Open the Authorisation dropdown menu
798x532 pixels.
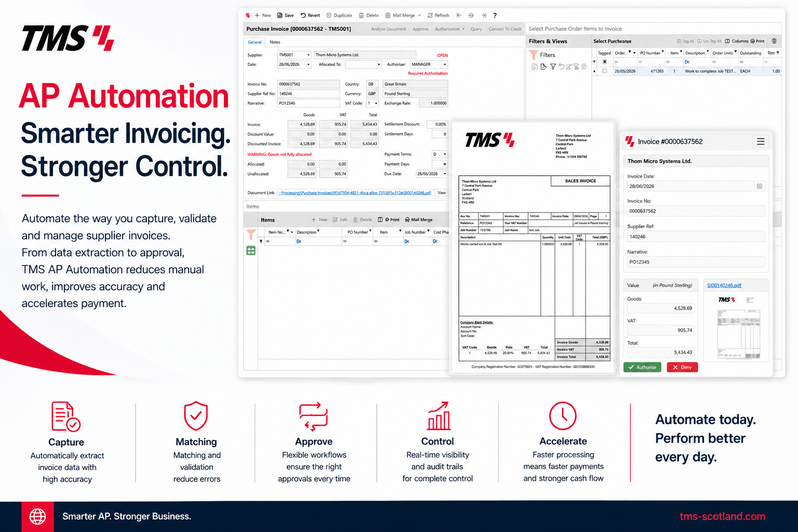coord(450,29)
